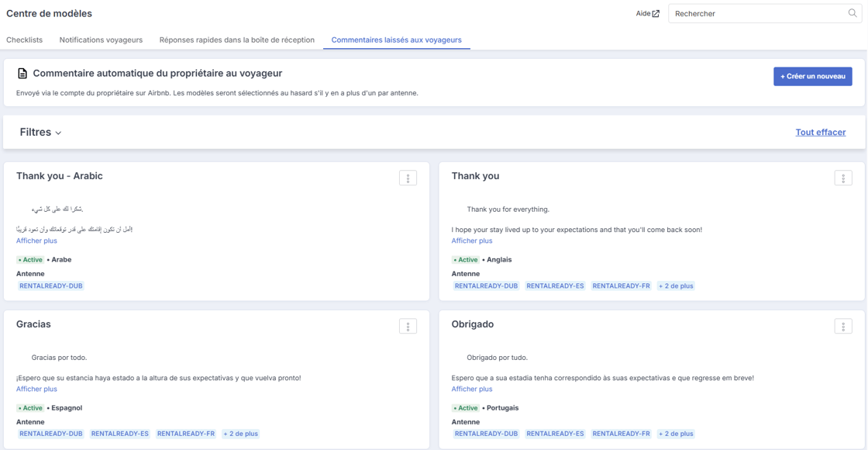Focus the Rechercher search field
868x450 pixels.
point(765,14)
